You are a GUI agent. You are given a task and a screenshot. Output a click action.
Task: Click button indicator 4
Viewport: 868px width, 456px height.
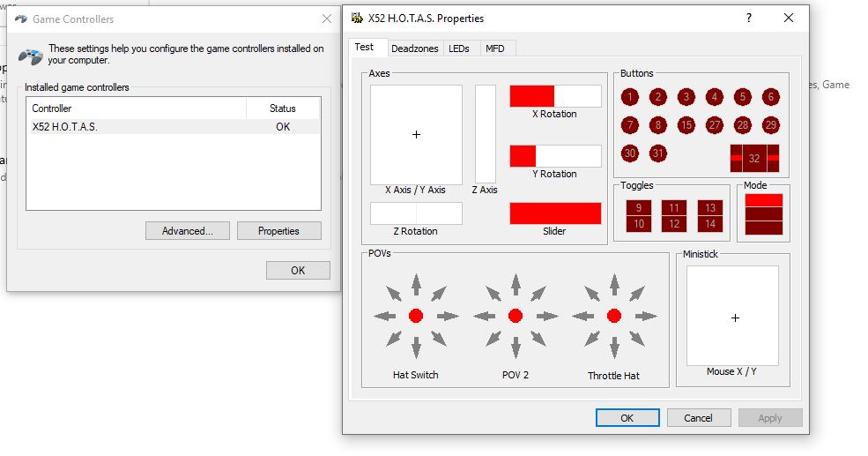point(714,97)
